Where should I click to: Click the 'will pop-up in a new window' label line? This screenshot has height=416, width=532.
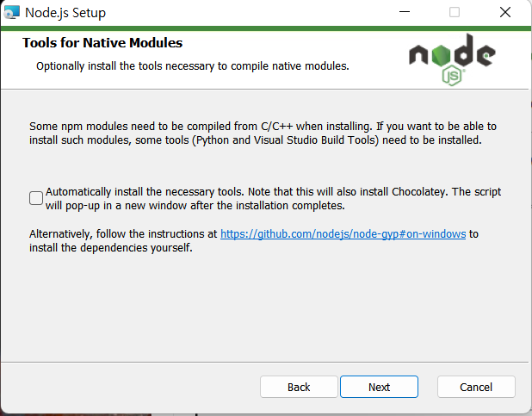(x=195, y=206)
